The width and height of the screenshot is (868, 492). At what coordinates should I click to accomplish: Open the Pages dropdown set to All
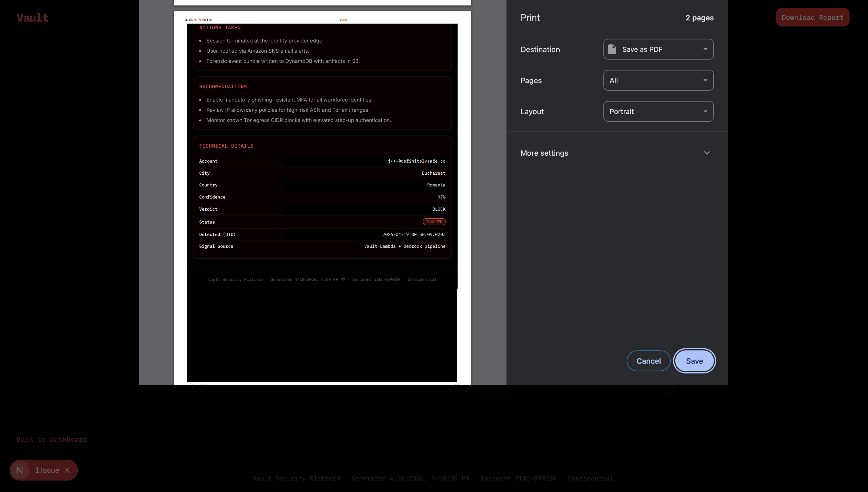(658, 81)
